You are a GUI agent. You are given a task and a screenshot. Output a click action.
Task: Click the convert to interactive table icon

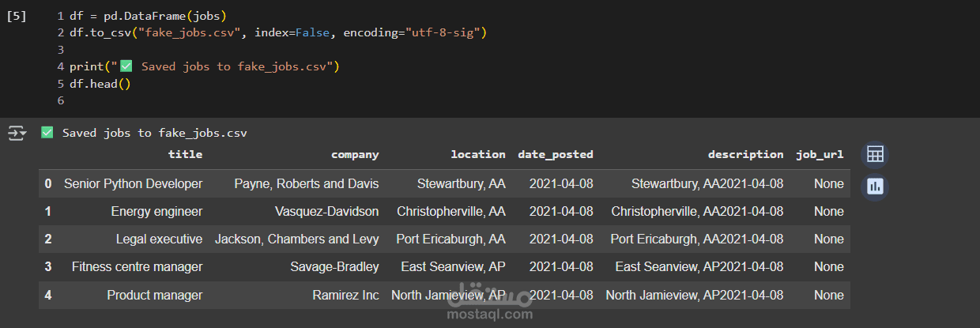(875, 155)
